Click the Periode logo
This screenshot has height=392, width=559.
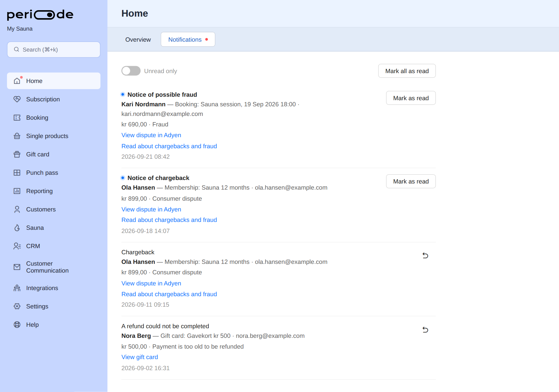[x=40, y=15]
